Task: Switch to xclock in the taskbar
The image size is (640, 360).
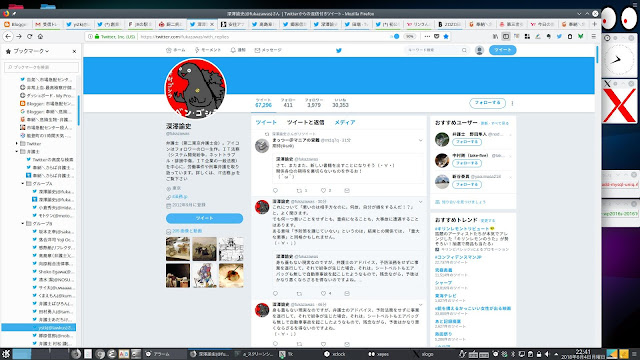Action: pos(335,354)
